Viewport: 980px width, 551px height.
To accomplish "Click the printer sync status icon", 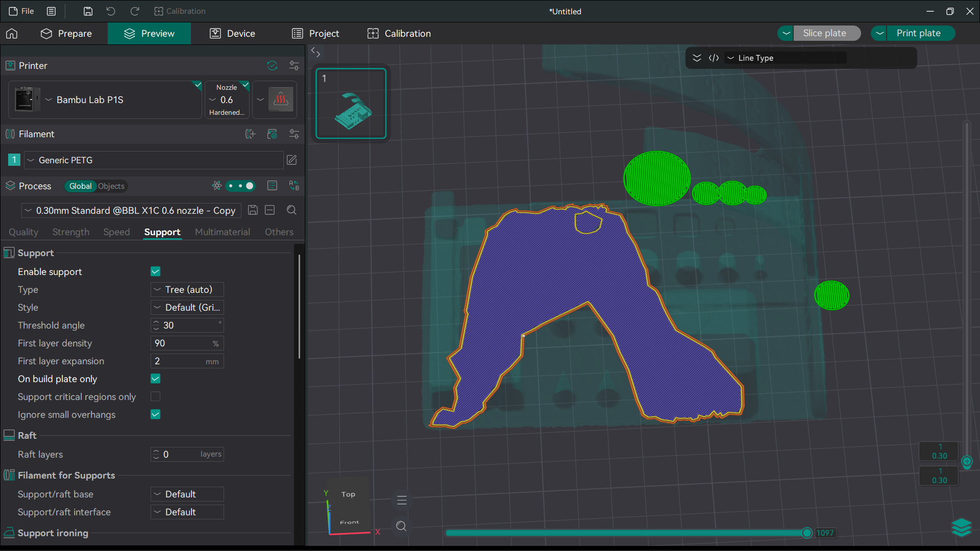I will (x=272, y=65).
